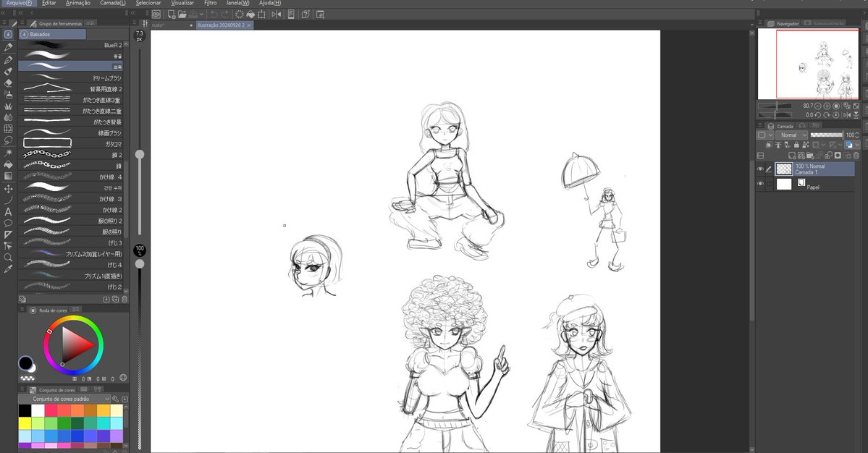The width and height of the screenshot is (868, 453).
Task: Click the layer opacity slider
Action: pos(827,135)
